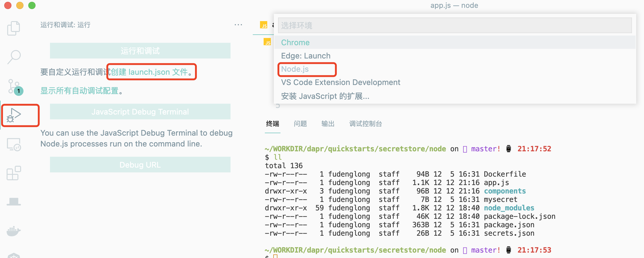Select Node.js in the environment picker

[295, 69]
